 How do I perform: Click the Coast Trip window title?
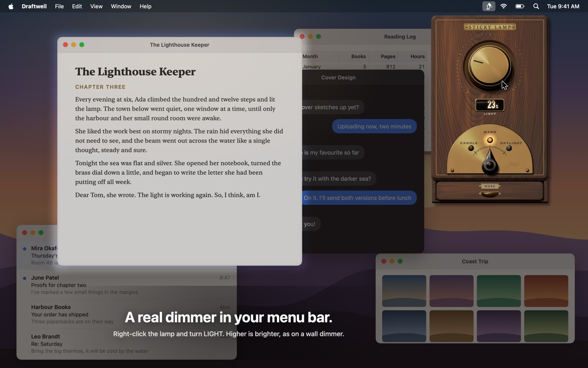pyautogui.click(x=475, y=261)
